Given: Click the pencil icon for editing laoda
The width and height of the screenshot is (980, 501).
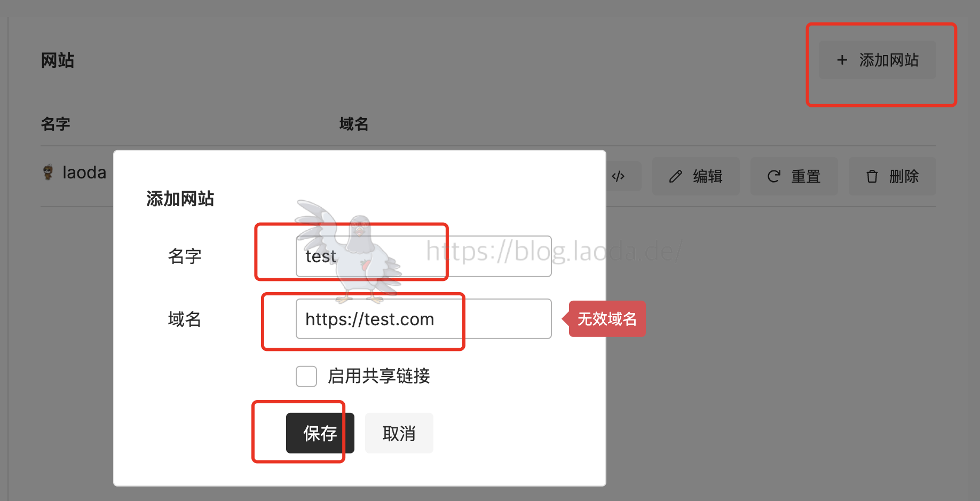Looking at the screenshot, I should 675,176.
